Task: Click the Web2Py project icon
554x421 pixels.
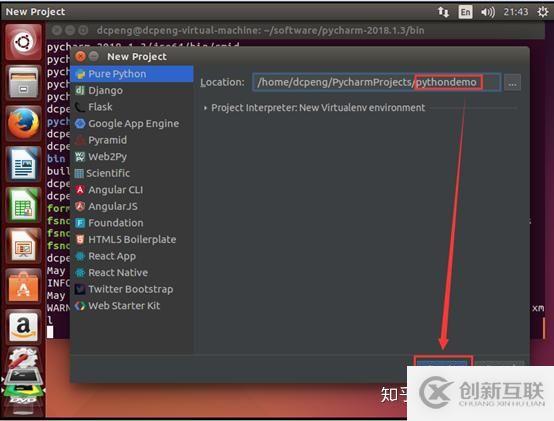Action: tap(80, 157)
